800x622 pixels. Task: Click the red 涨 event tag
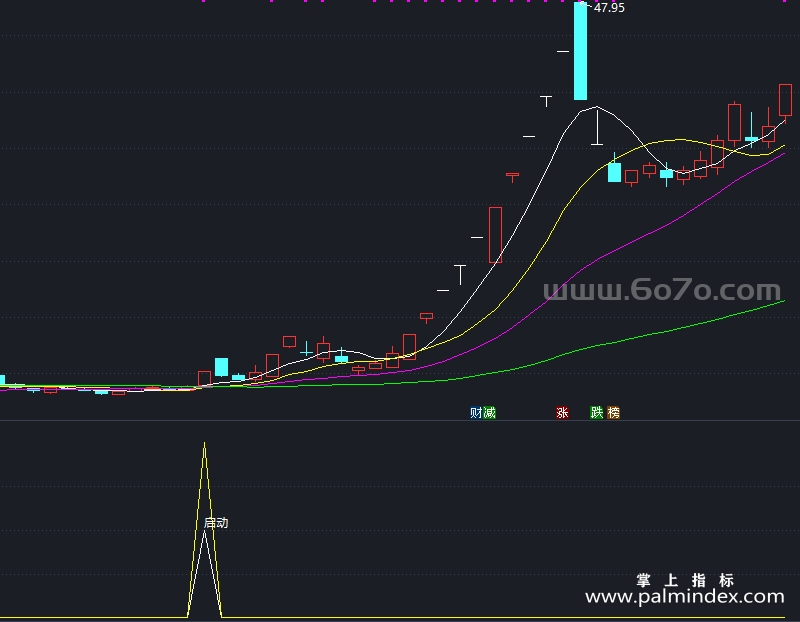click(562, 412)
